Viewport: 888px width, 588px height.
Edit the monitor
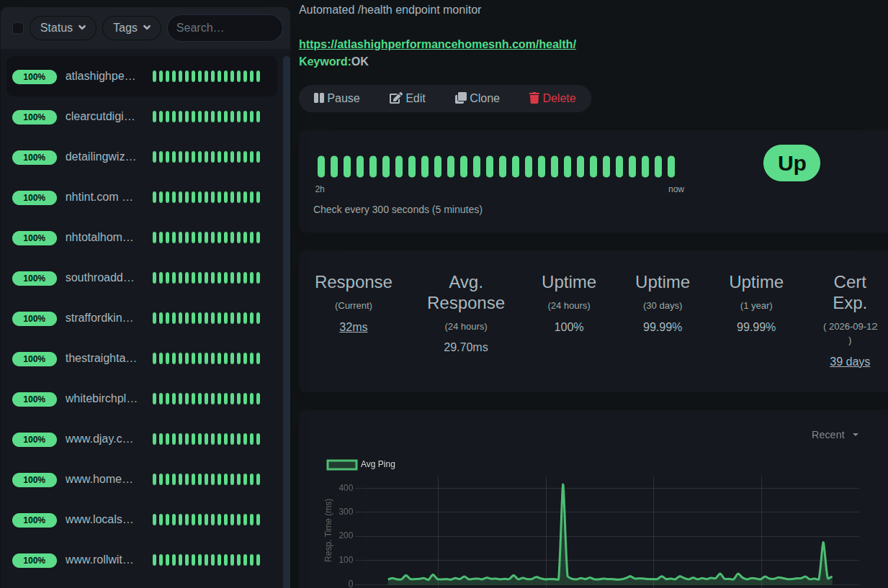(408, 99)
